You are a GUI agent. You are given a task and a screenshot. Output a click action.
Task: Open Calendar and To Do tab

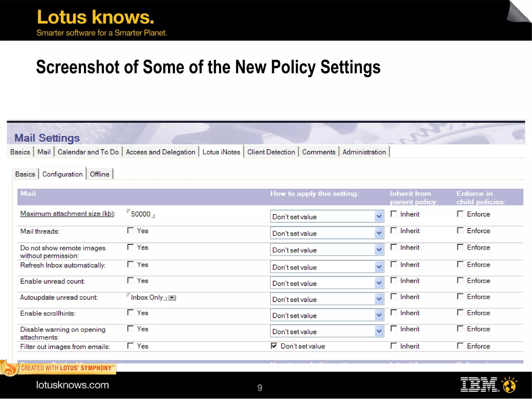[x=88, y=152]
